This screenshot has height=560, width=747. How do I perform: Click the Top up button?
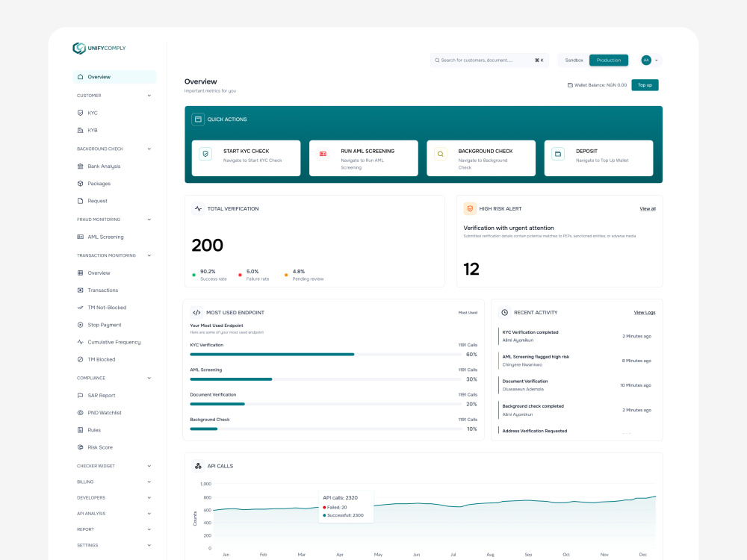point(645,85)
